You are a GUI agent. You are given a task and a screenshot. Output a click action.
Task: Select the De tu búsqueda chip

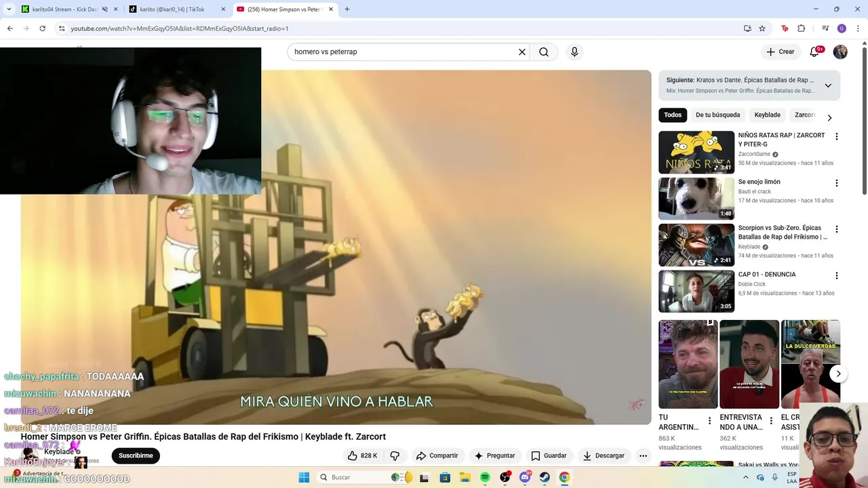click(x=717, y=115)
